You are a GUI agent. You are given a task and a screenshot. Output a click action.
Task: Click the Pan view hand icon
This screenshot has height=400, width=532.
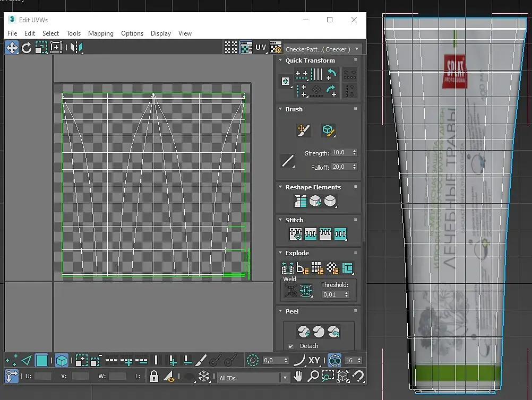click(298, 377)
